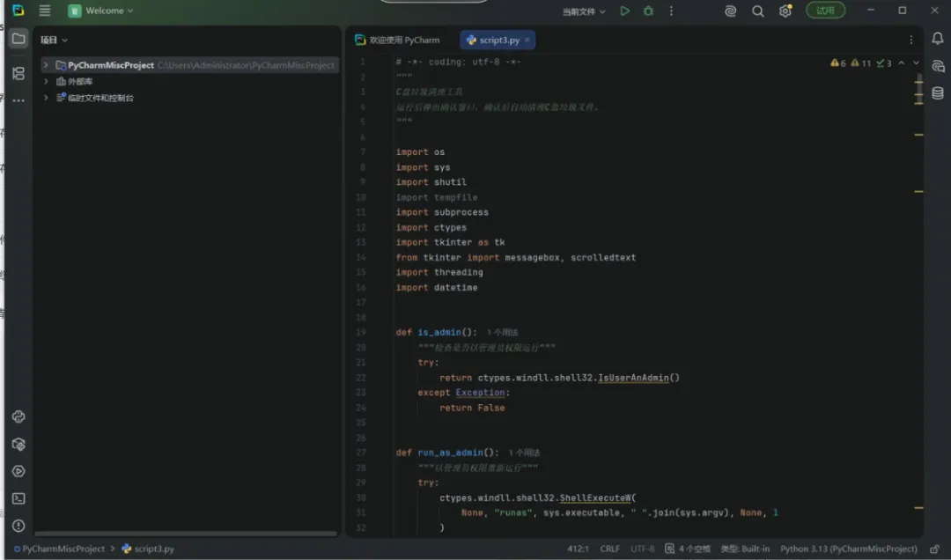Open Search Everywhere magnifier
Viewport: 951px width, 560px height.
[x=757, y=11]
